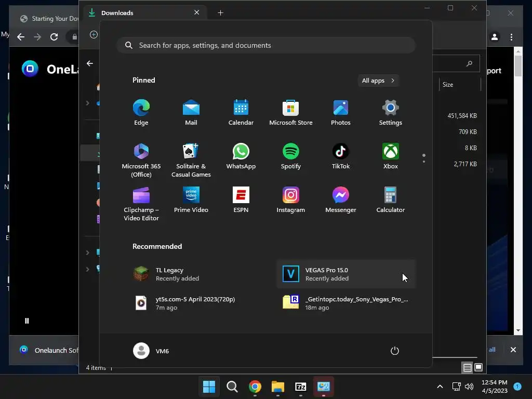Open Spotify from pinned apps
The width and height of the screenshot is (532, 399).
pyautogui.click(x=291, y=156)
